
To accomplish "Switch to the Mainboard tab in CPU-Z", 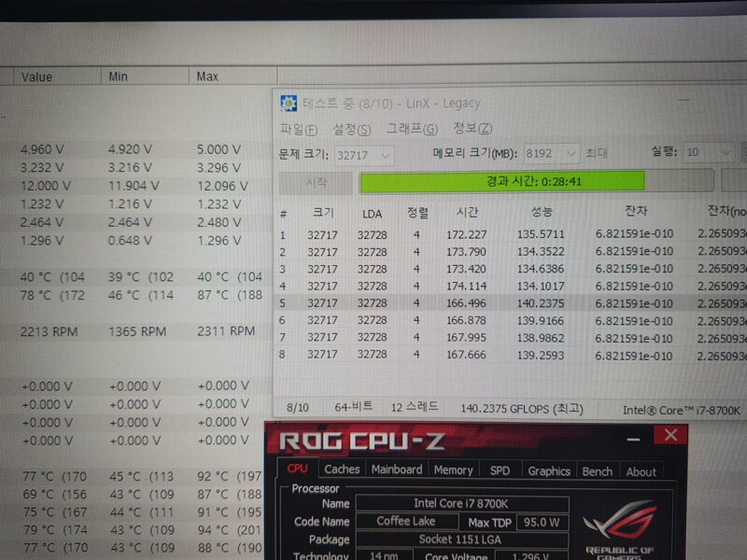I will coord(397,469).
